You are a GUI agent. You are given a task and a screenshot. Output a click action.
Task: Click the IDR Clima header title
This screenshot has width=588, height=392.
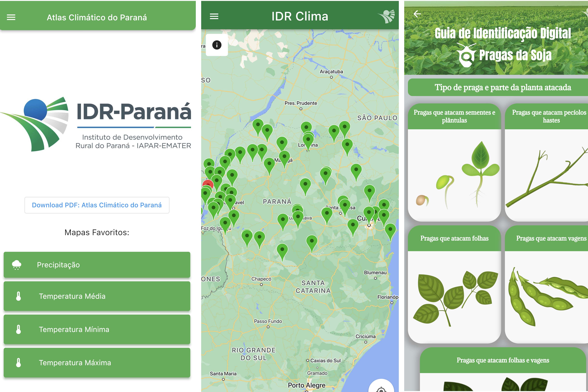tap(300, 16)
